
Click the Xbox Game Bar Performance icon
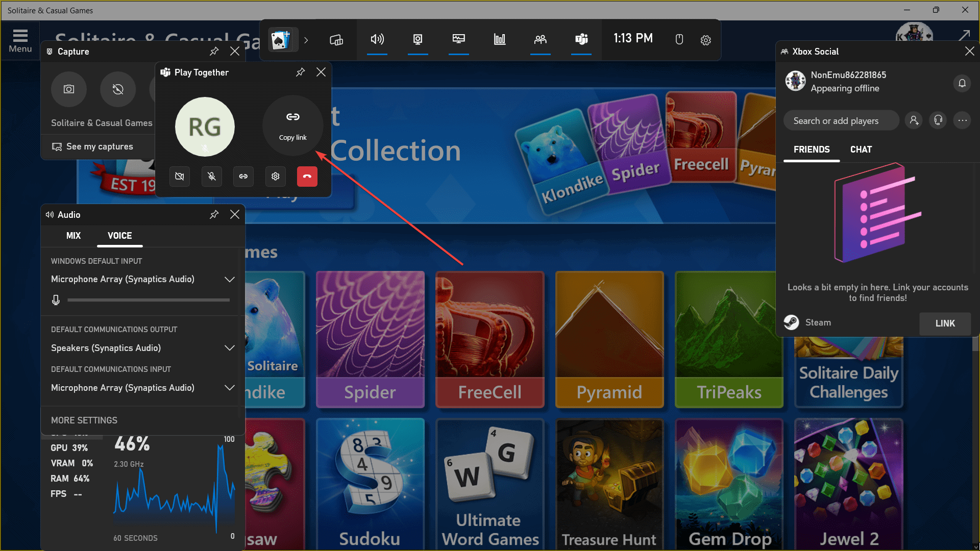499,40
